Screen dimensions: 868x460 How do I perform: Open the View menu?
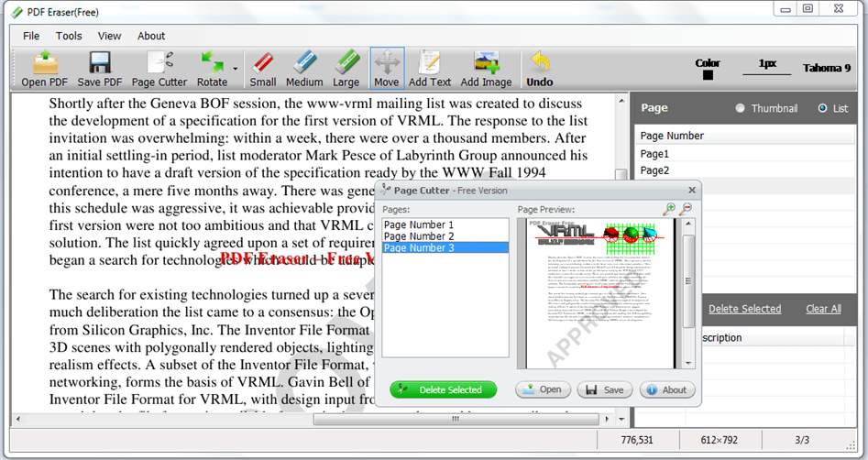pyautogui.click(x=110, y=36)
